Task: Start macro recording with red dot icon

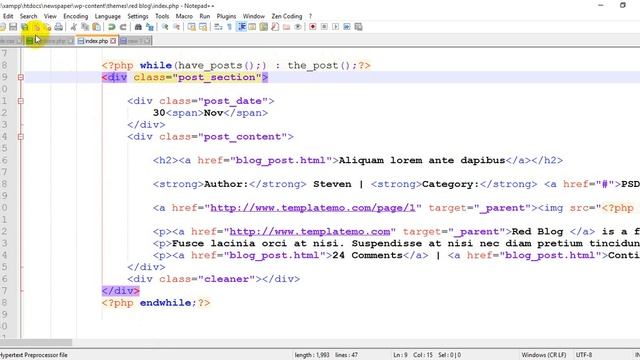Action: (x=313, y=27)
